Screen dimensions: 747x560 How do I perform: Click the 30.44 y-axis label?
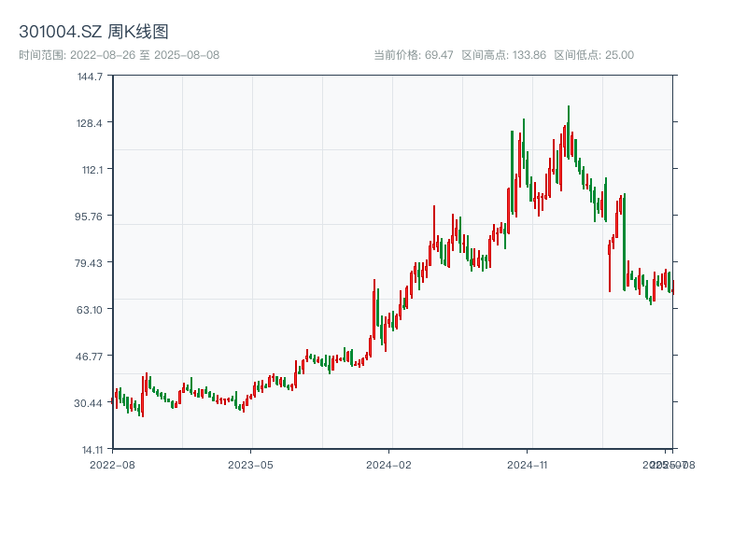(88, 403)
